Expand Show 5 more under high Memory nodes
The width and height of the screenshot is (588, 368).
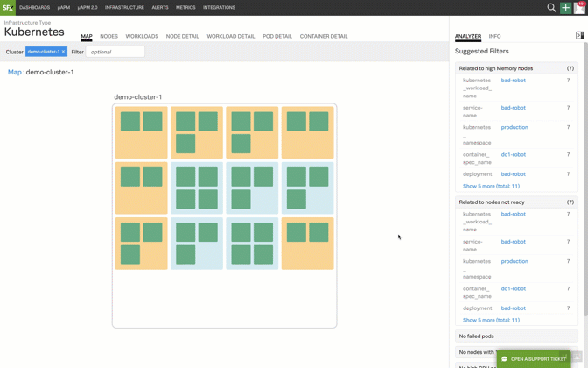tap(491, 186)
